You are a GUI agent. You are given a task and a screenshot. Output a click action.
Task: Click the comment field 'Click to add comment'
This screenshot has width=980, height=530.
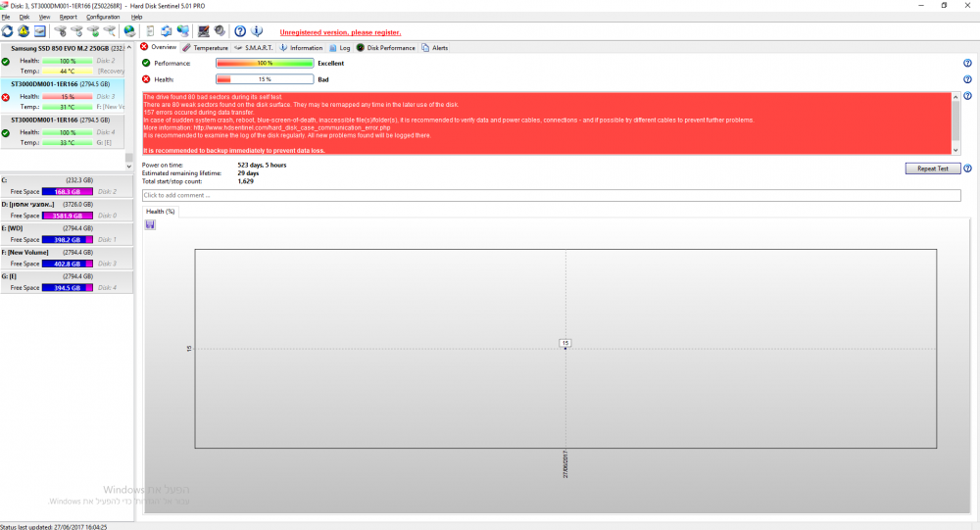[551, 195]
